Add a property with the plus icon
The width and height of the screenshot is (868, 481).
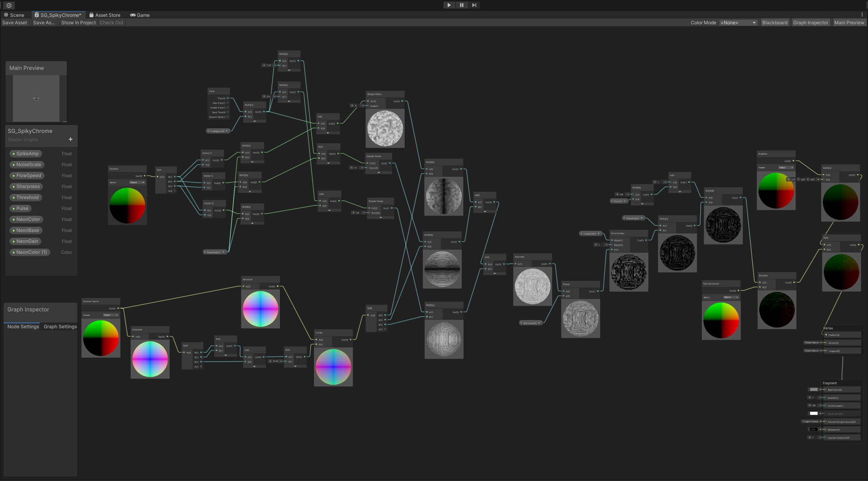coord(70,139)
